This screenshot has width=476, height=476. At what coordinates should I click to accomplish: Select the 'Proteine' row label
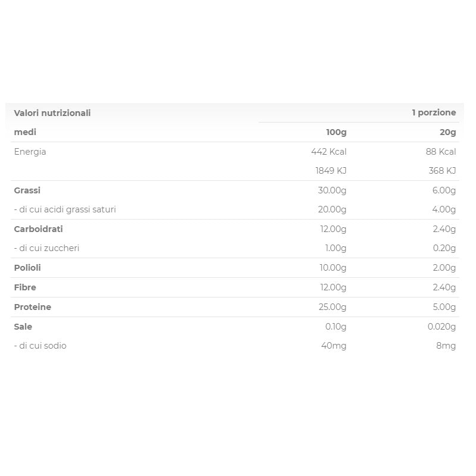(33, 307)
